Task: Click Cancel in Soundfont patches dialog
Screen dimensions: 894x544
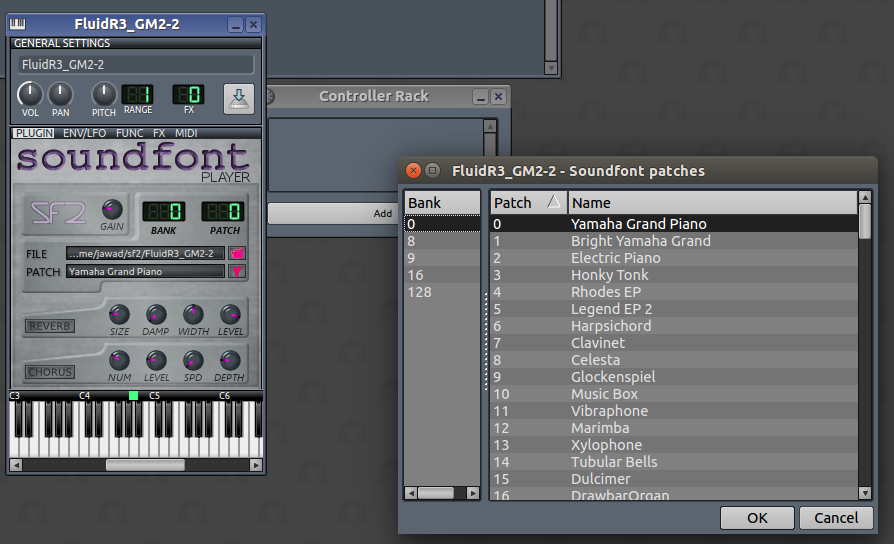Action: 836,518
